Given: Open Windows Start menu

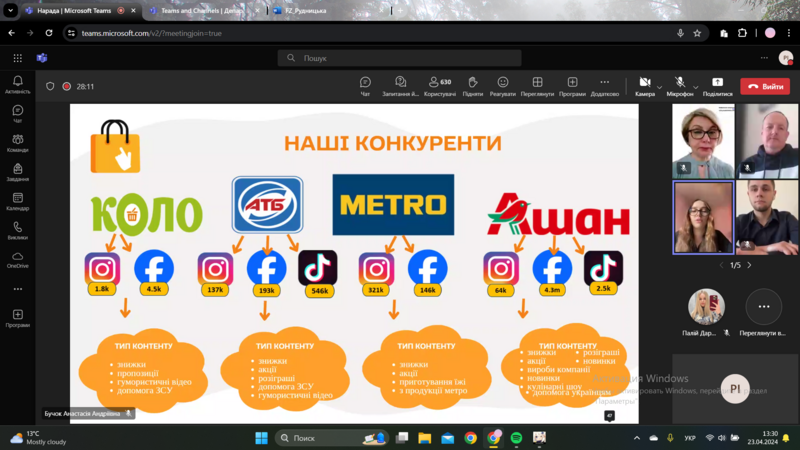Looking at the screenshot, I should [x=261, y=438].
